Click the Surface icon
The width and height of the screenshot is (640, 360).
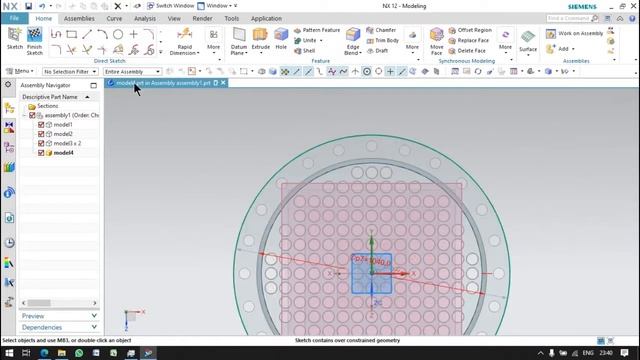click(528, 37)
